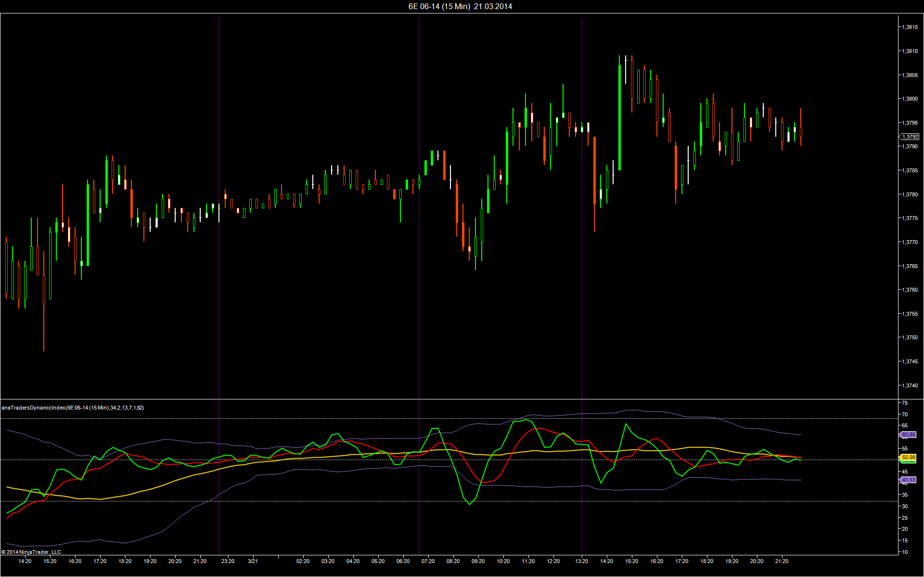Screen dimensions: 924x577
Task: Click price axis label 1,3760
Action: 910,290
